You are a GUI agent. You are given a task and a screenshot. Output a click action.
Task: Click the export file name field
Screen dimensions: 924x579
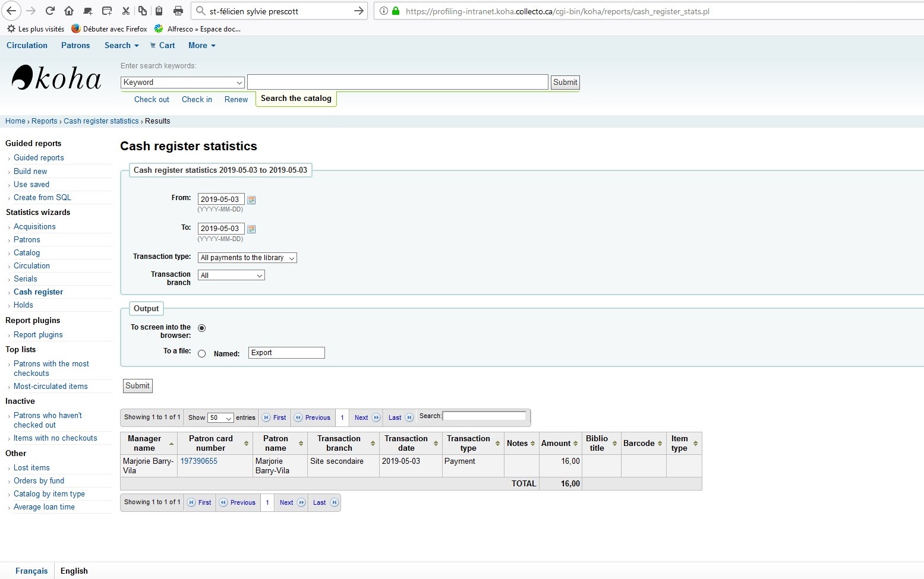(x=286, y=353)
